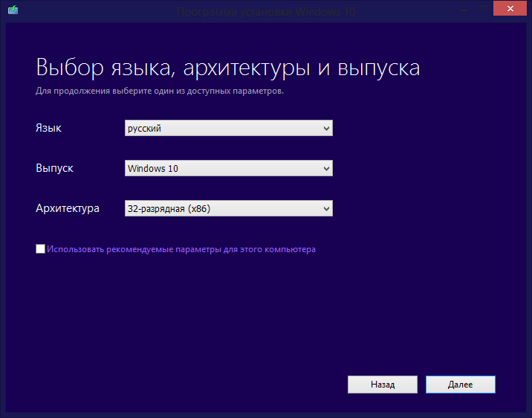Open the Архитектура dropdown showing 32-разрядная (x86)

[229, 208]
